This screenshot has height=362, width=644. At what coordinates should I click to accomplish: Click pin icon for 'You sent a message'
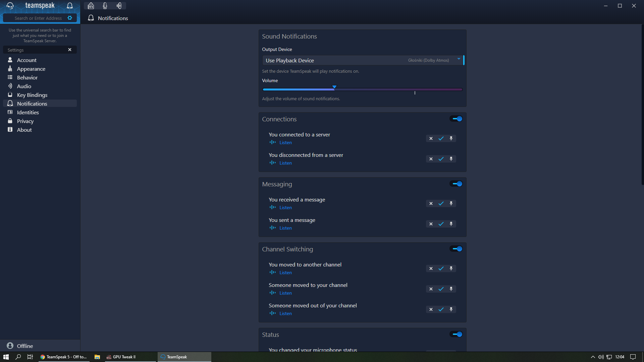click(451, 224)
